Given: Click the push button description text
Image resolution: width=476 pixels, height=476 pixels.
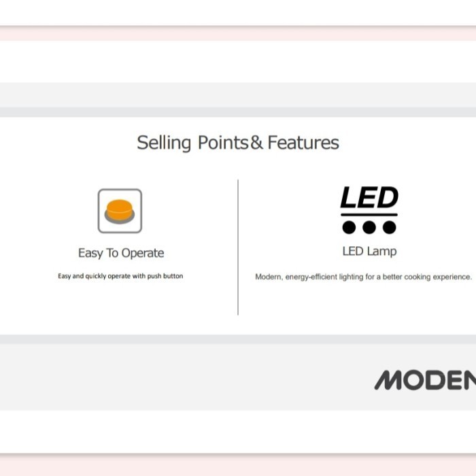Looking at the screenshot, I should click(x=120, y=276).
